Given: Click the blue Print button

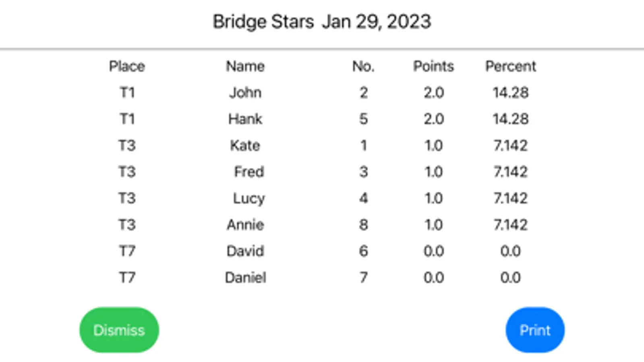Looking at the screenshot, I should point(535,330).
